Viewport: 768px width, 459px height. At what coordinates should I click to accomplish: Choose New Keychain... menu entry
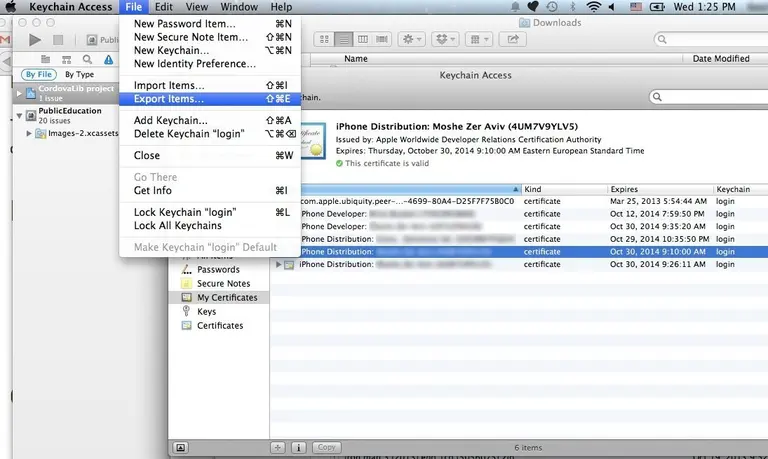click(210, 50)
